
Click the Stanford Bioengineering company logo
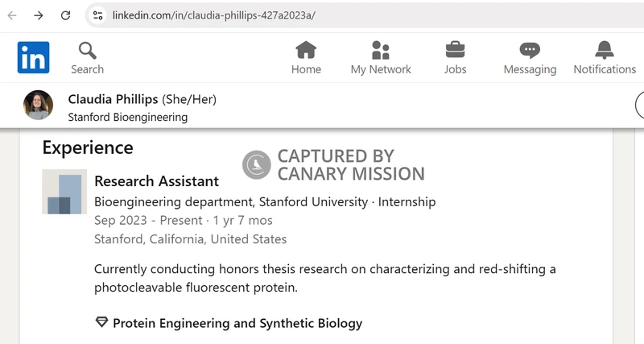click(64, 192)
